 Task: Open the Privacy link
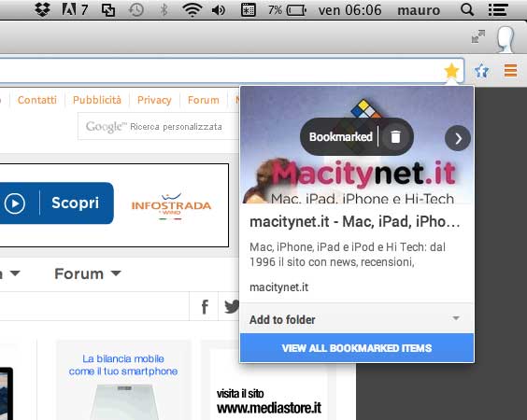click(x=154, y=100)
